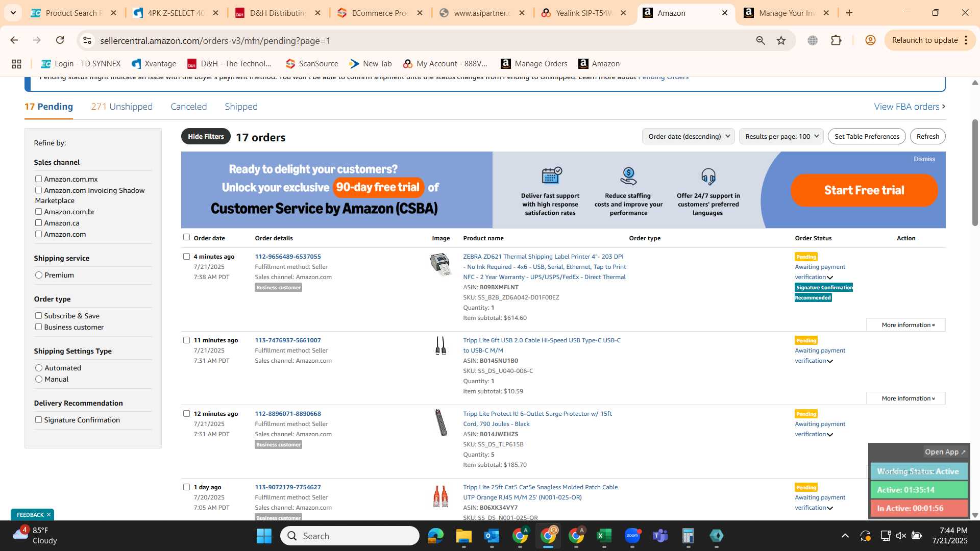Expand payment verification chevron, USB-C cable order
The height and width of the screenshot is (551, 980).
pos(830,361)
